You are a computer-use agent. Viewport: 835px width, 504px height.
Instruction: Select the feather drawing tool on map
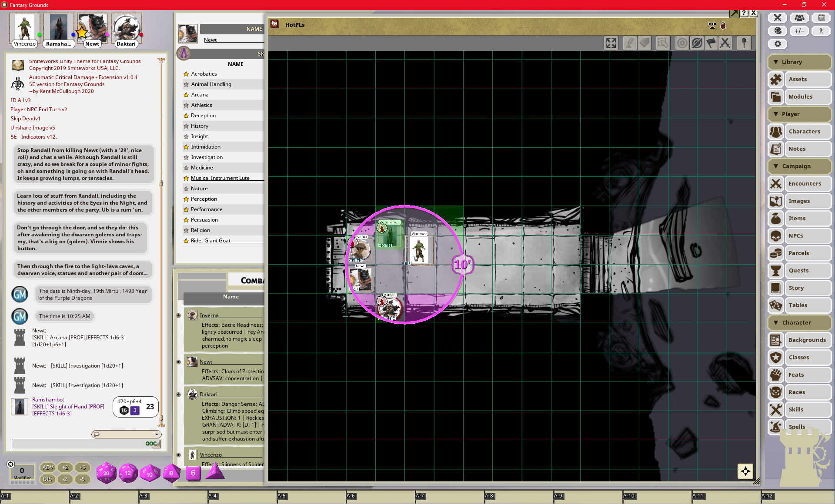(x=630, y=43)
